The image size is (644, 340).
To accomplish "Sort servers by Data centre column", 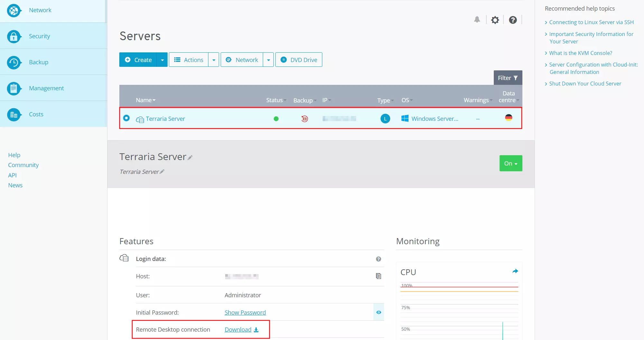I will click(509, 97).
